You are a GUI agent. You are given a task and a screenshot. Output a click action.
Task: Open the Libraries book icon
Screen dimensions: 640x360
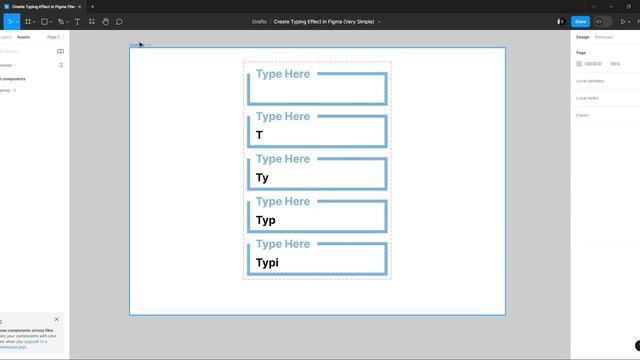click(60, 51)
